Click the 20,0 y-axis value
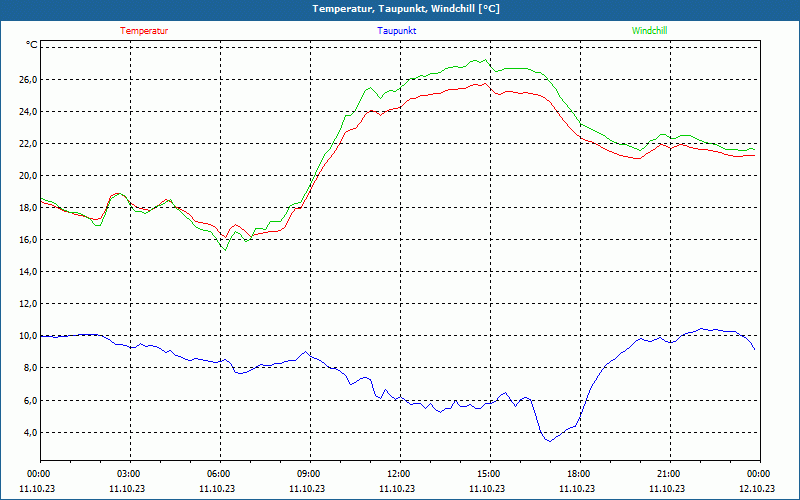This screenshot has height=500, width=800. pyautogui.click(x=28, y=176)
